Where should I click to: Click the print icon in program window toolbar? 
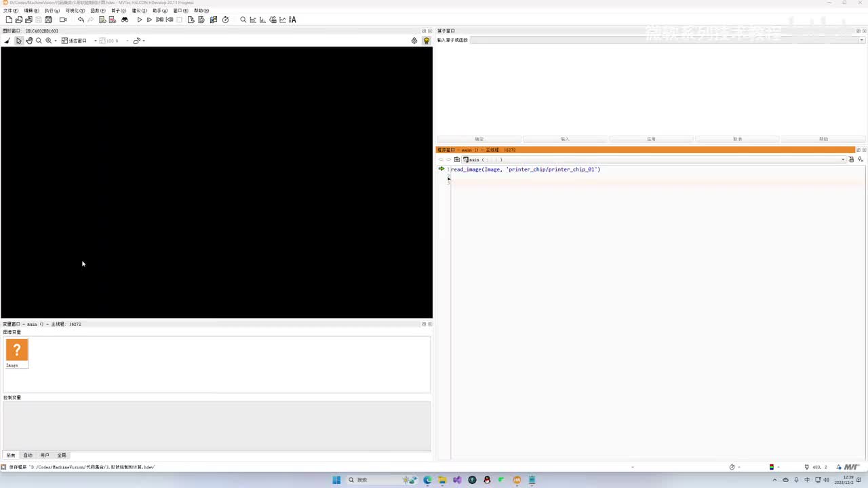tap(852, 160)
